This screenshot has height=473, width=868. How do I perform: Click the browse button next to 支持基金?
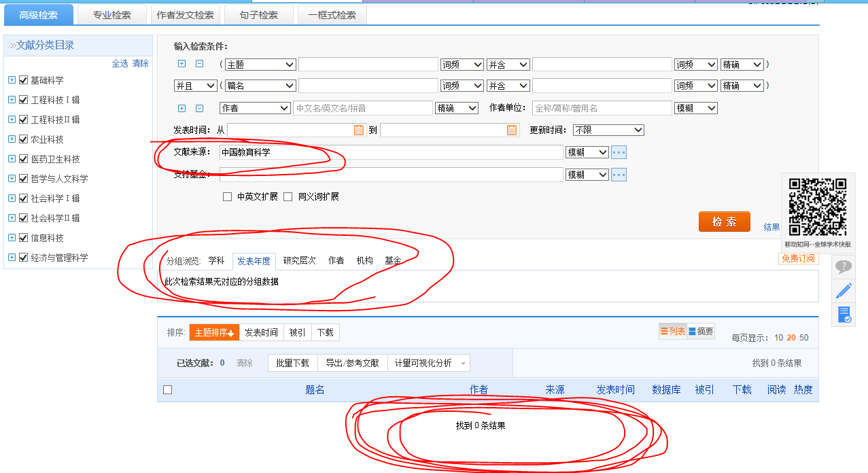[x=619, y=175]
